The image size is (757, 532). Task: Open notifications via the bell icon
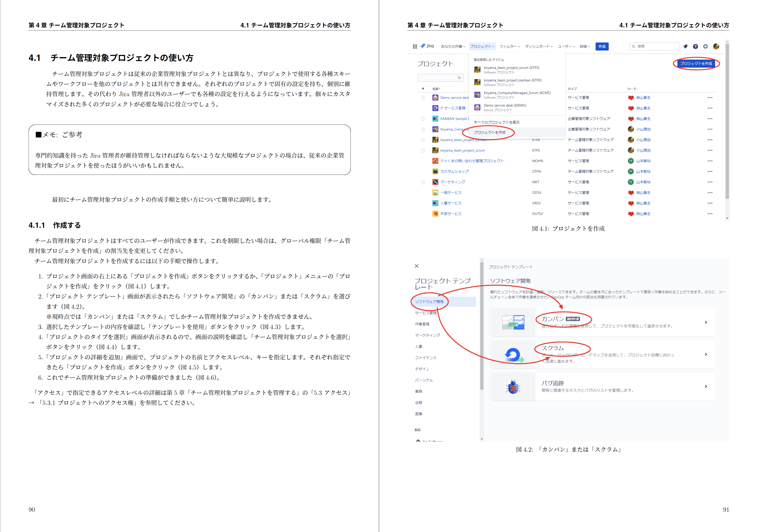coord(686,47)
